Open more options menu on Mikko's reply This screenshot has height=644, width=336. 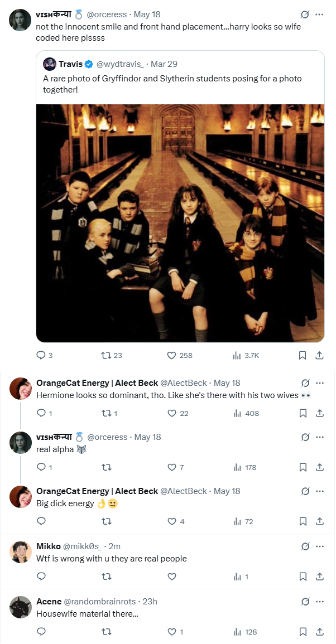[x=320, y=546]
